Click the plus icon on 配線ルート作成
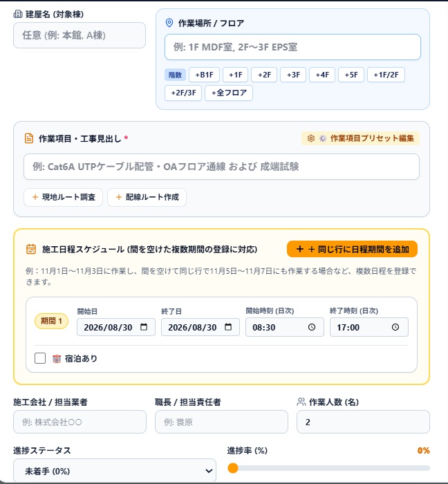This screenshot has height=484, width=448. 119,197
